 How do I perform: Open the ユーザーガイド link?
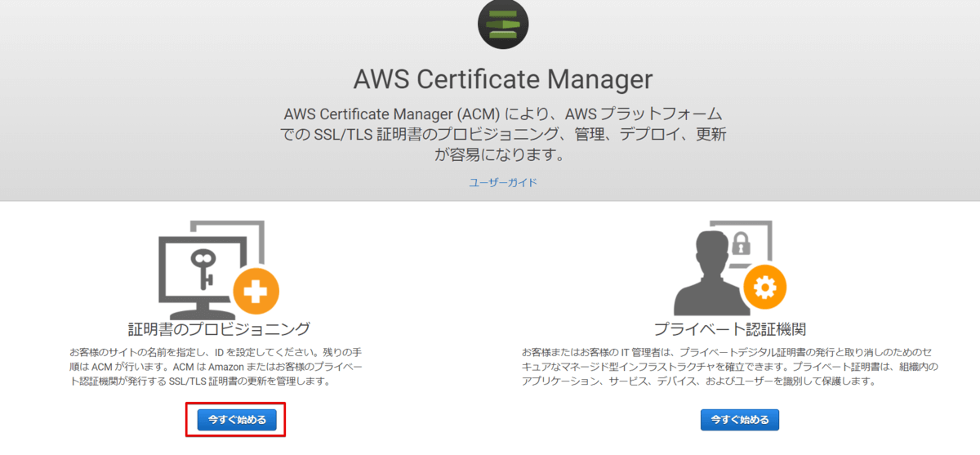coord(503,183)
